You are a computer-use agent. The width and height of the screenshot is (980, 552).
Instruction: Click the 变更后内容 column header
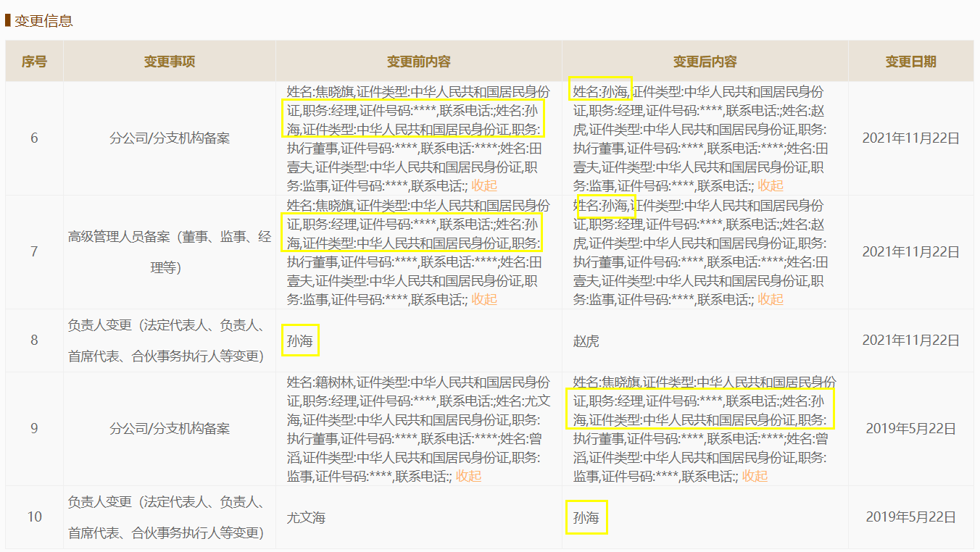click(705, 62)
